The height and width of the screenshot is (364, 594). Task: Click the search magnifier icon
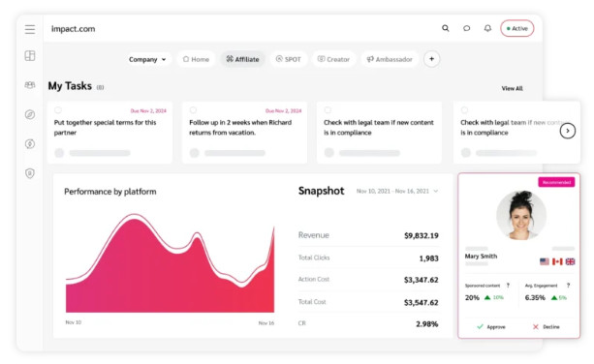[x=446, y=28]
